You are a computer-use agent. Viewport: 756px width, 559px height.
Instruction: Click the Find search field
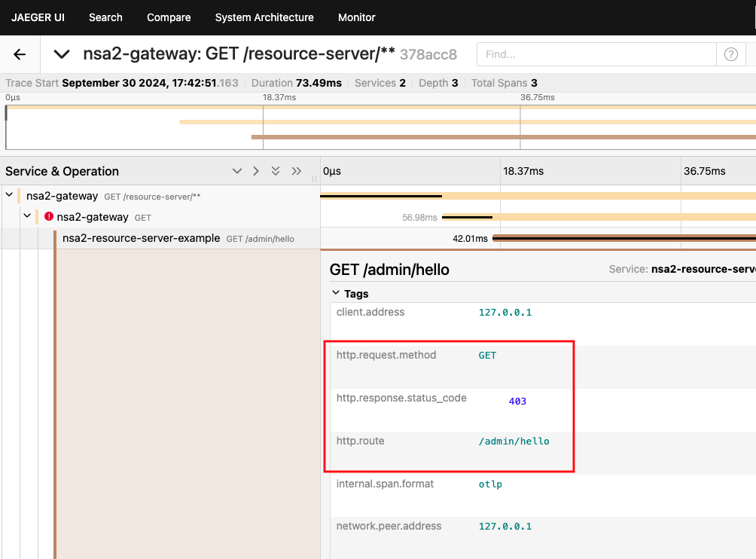click(596, 54)
